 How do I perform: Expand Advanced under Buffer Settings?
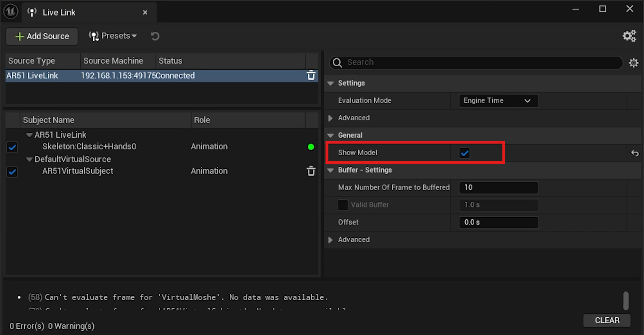tap(330, 240)
